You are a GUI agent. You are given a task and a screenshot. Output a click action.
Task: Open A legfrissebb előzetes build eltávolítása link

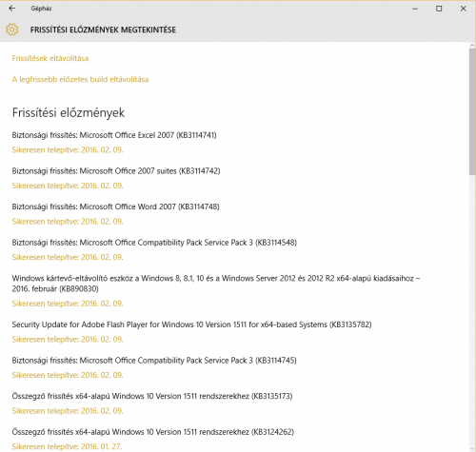point(80,79)
